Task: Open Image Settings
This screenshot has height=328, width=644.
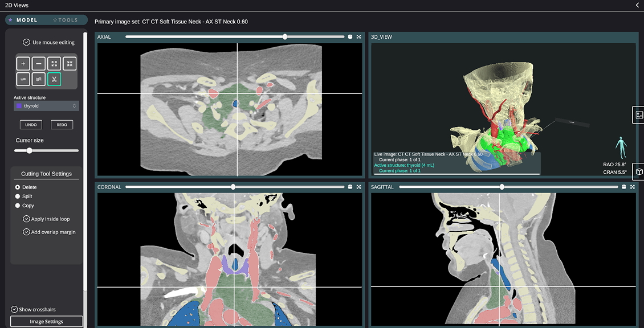Action: (x=46, y=321)
